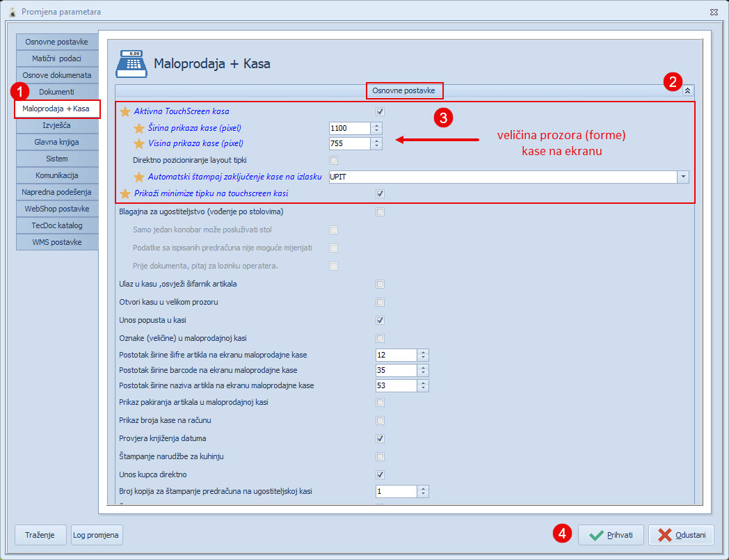Screen dimensions: 729x560
Task: Click the barcode width percentage field showing 35
Action: click(396, 370)
